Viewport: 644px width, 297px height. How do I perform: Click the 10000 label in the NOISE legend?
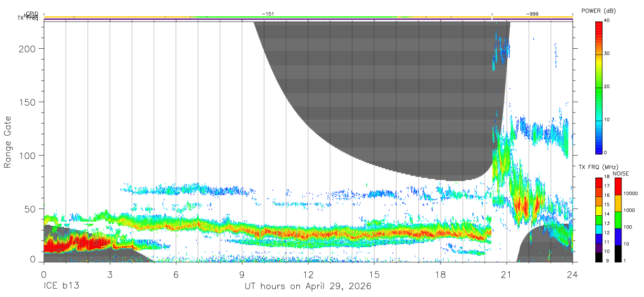point(631,194)
